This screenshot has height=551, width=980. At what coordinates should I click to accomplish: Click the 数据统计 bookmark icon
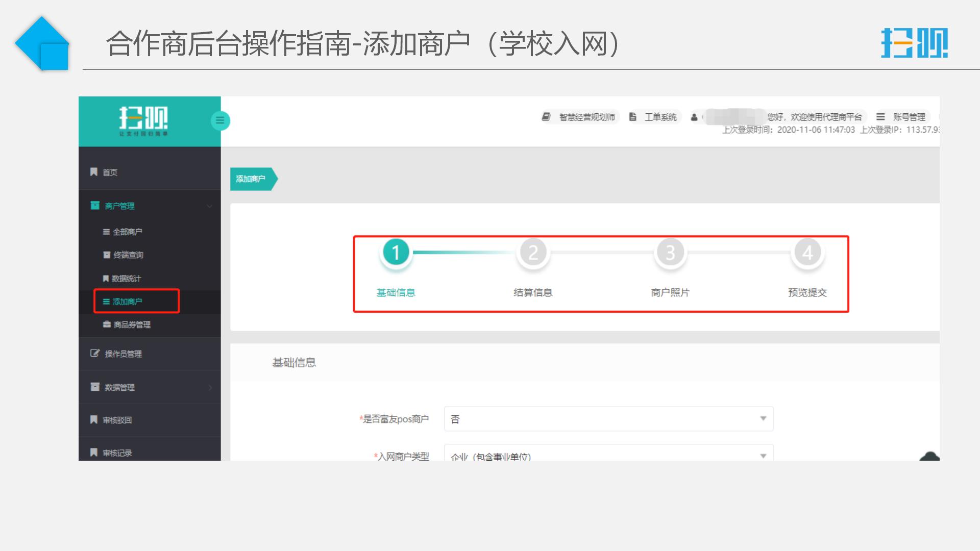click(x=106, y=279)
